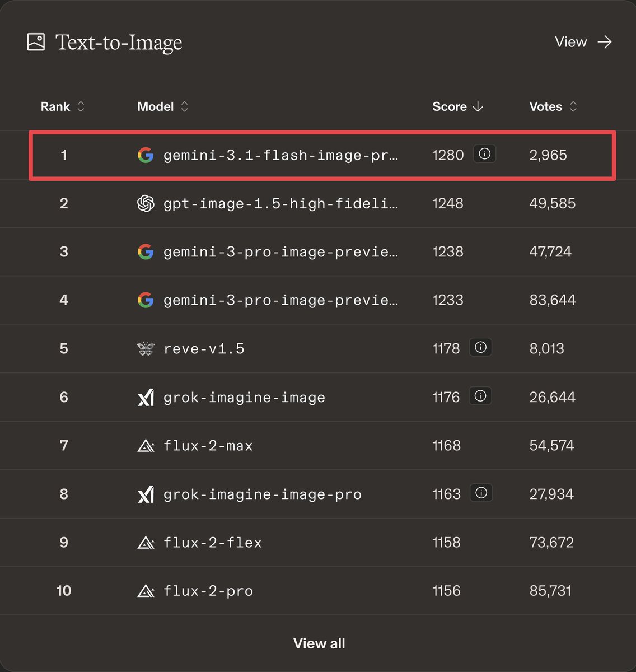Sort table by the Votes column header

(553, 106)
